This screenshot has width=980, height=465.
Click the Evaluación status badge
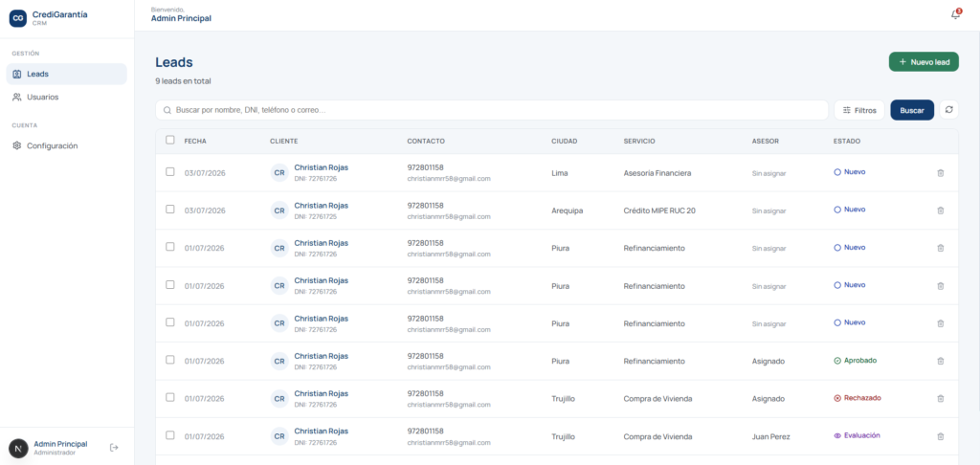pos(857,435)
